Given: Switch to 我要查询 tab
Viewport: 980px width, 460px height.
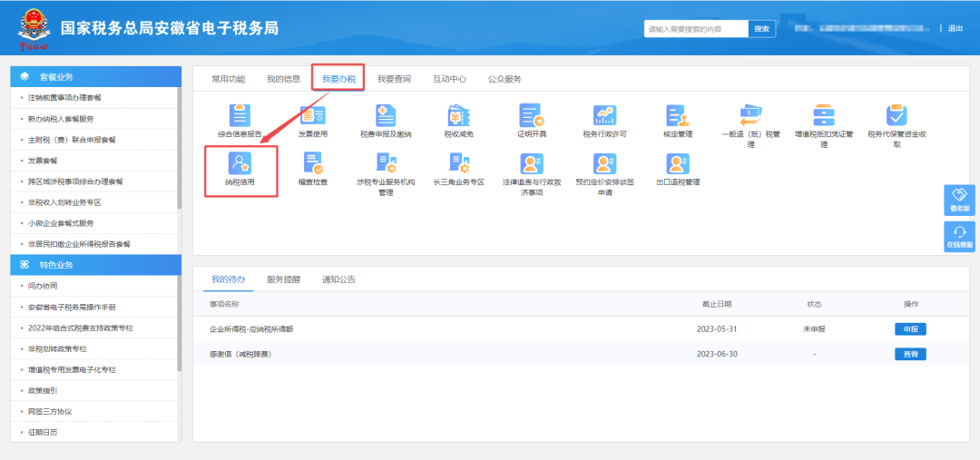Looking at the screenshot, I should click(394, 79).
